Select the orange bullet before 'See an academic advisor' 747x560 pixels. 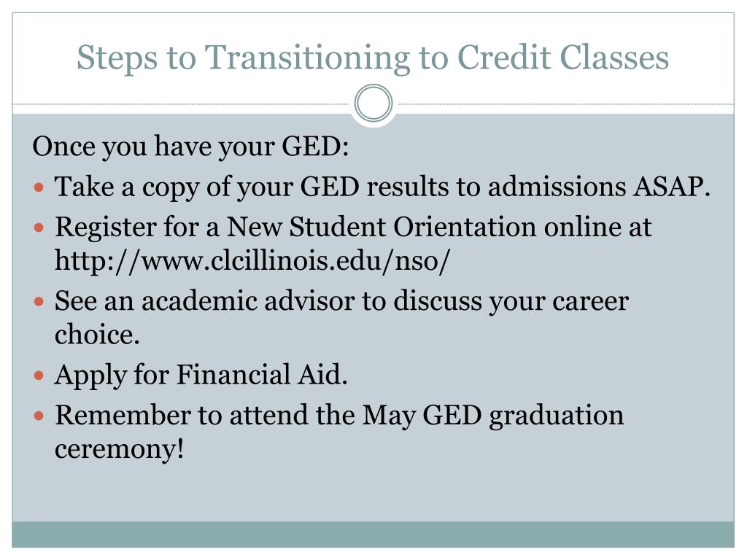39,302
